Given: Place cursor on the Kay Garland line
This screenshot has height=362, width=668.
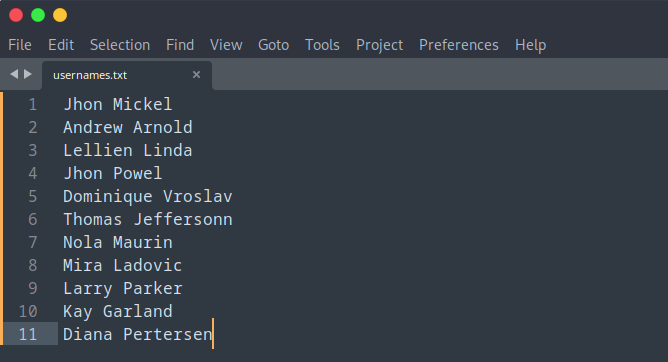Looking at the screenshot, I should pyautogui.click(x=118, y=311).
